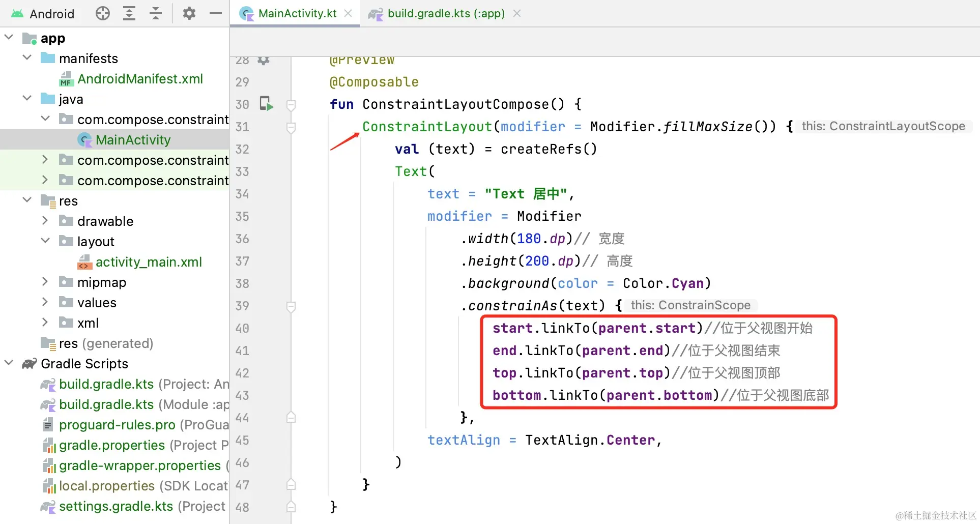The width and height of the screenshot is (980, 524).
Task: Collapse the layout folder
Action: click(x=46, y=241)
